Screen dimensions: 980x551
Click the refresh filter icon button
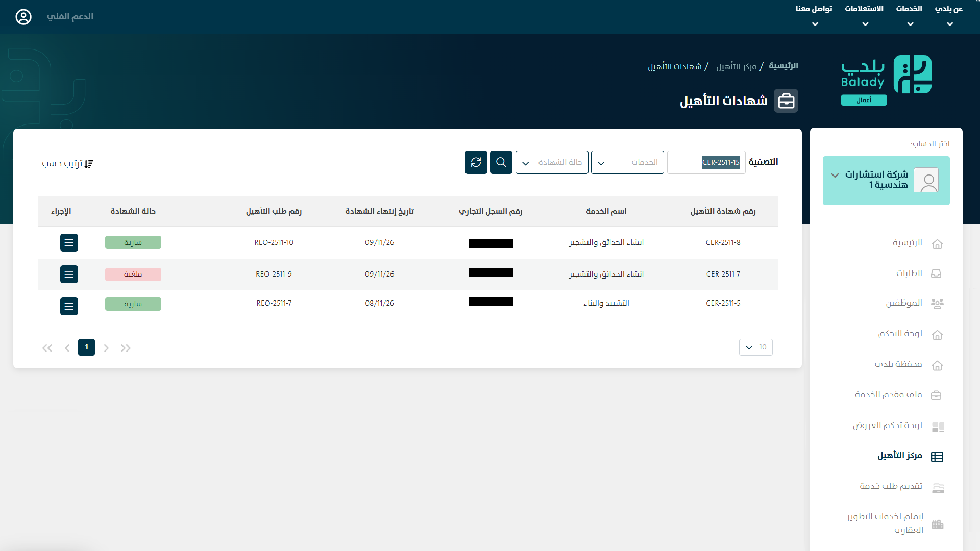[476, 162]
